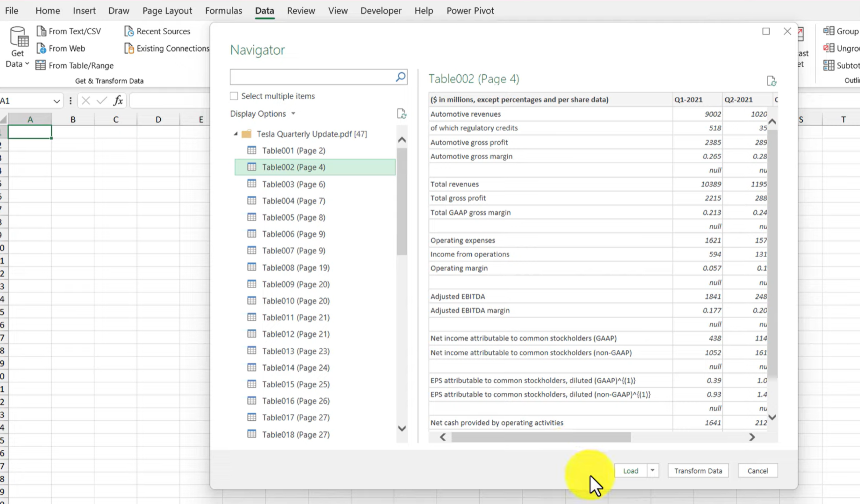Viewport: 860px width, 504px height.
Task: Open the formula bar options handle
Action: 70,101
